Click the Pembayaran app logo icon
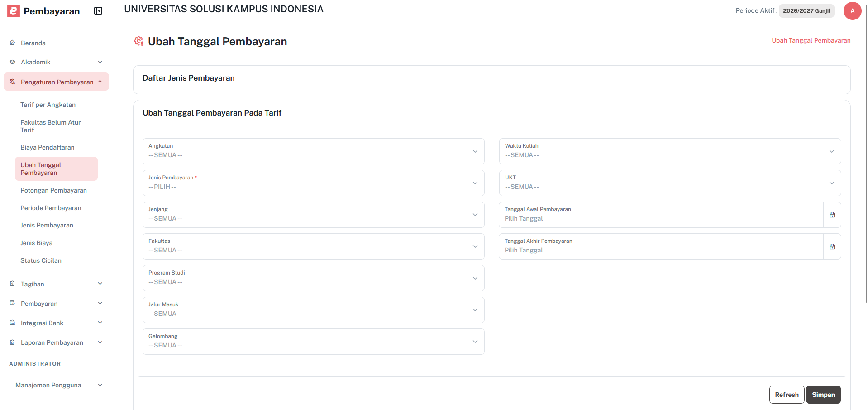 (14, 11)
